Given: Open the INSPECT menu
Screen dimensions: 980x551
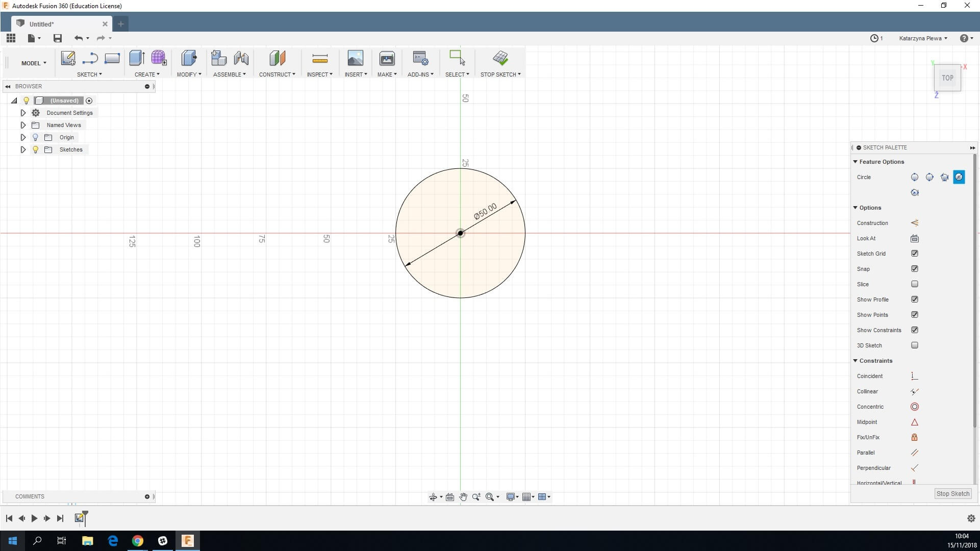Looking at the screenshot, I should [320, 74].
